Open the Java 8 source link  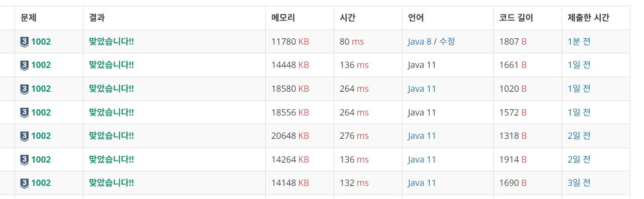(419, 42)
